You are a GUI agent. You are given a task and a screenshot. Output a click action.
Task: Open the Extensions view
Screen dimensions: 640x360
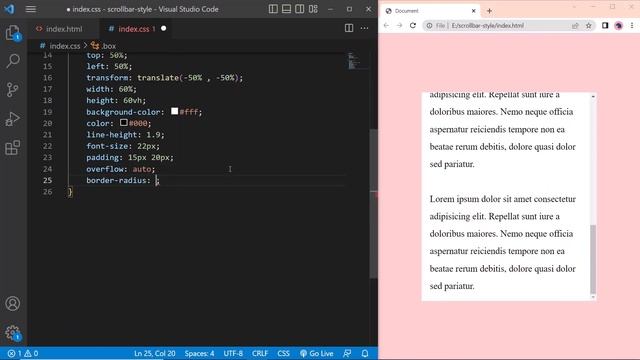(x=13, y=147)
